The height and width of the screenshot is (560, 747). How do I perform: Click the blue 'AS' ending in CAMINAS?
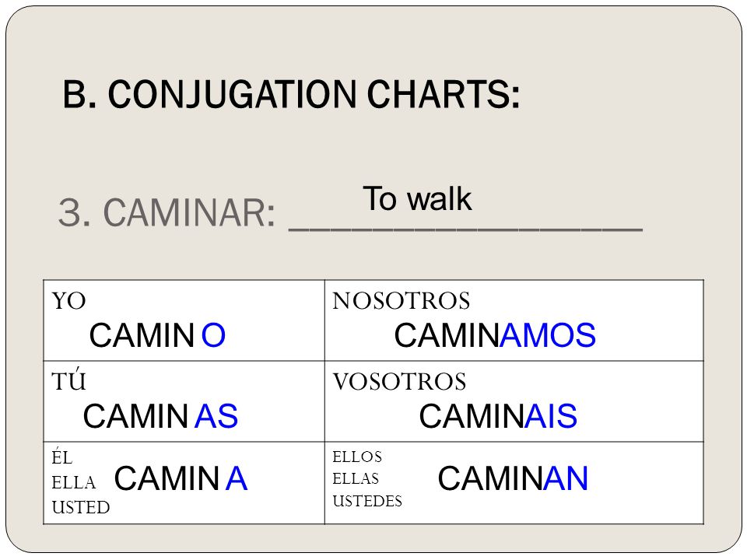pyautogui.click(x=216, y=416)
